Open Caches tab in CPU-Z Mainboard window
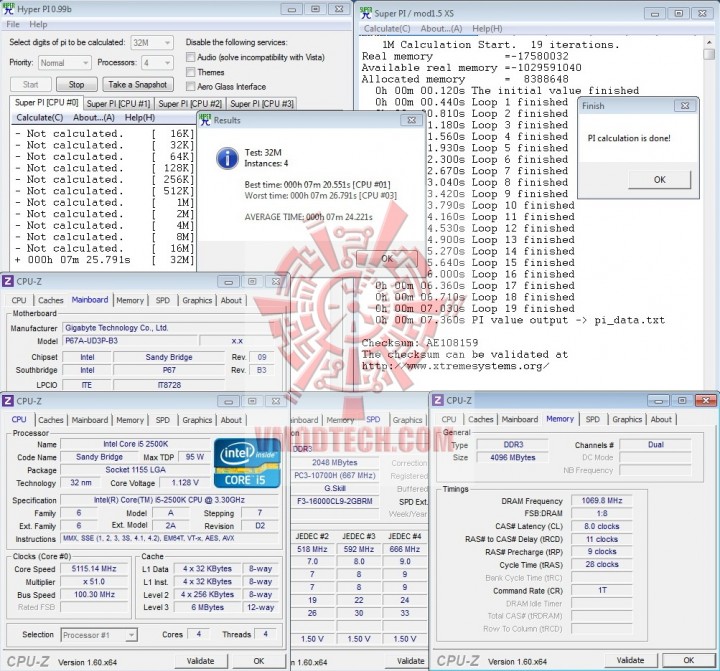This screenshot has width=720, height=671. click(x=51, y=300)
